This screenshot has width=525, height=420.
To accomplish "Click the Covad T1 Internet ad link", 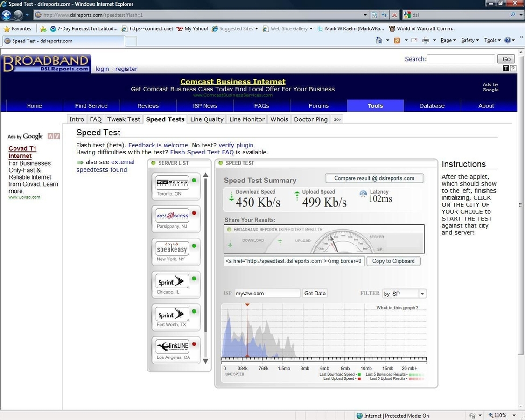I will [22, 152].
